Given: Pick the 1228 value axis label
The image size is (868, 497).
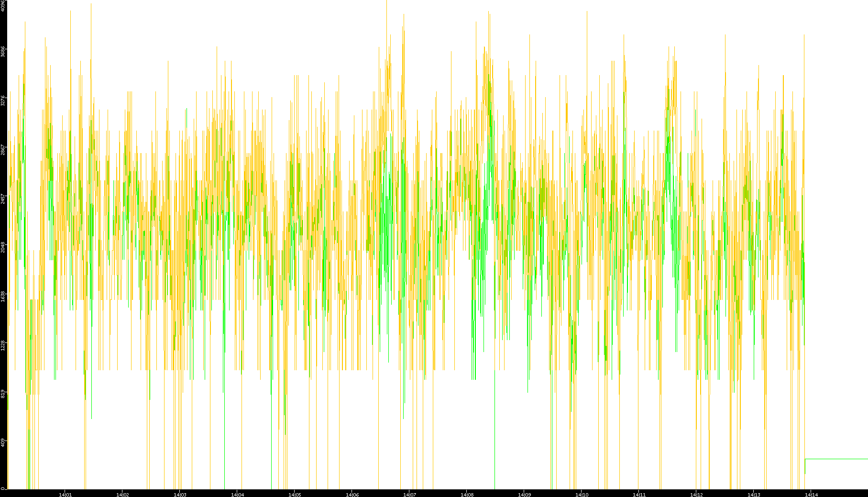Looking at the screenshot, I should coord(3,345).
